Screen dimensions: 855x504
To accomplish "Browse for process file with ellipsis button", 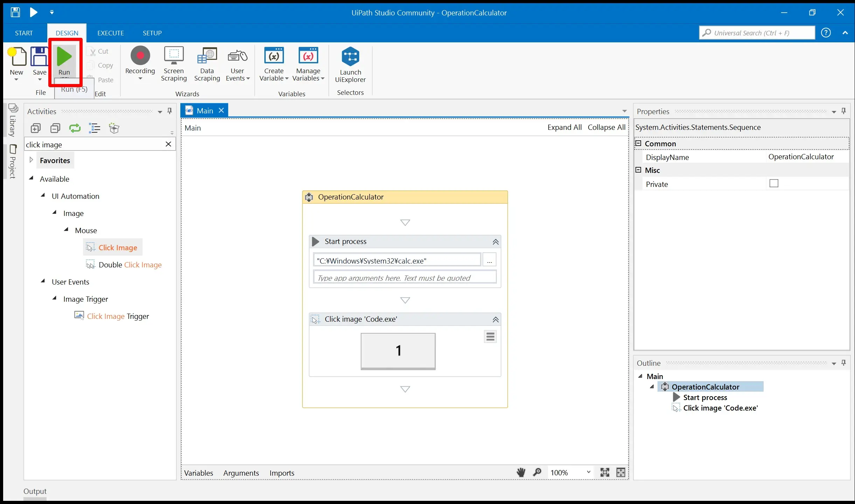I will click(x=489, y=260).
